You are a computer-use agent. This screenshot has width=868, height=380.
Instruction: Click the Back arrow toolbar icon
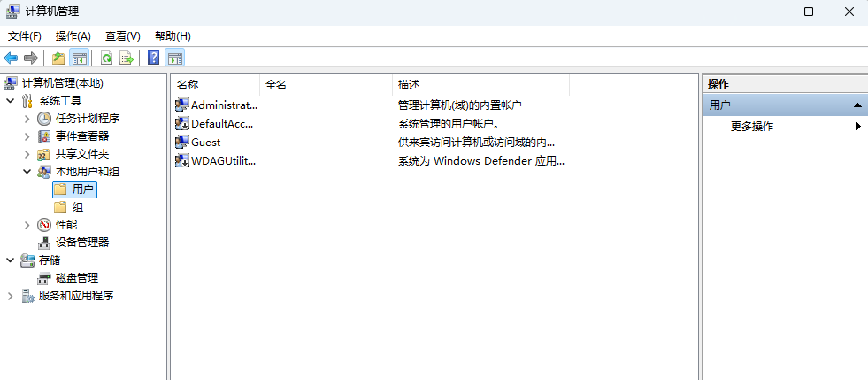coord(11,58)
